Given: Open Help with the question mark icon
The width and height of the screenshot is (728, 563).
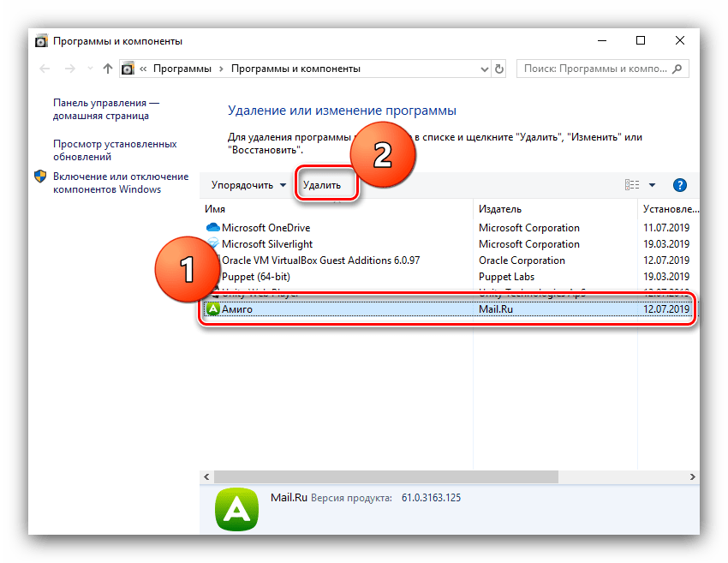Looking at the screenshot, I should (680, 185).
